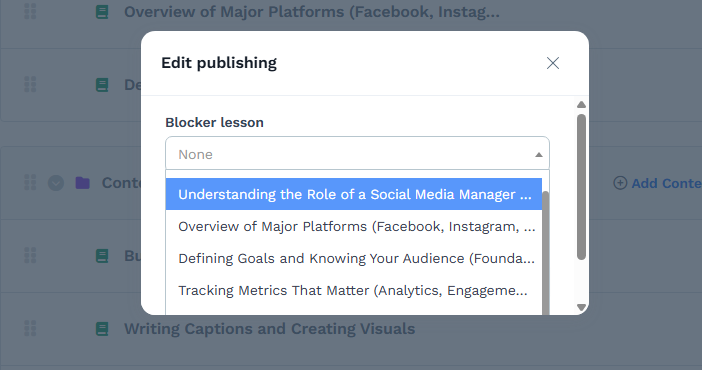702x370 pixels.
Task: Click drag handle beside the folder section
Action: [x=30, y=183]
